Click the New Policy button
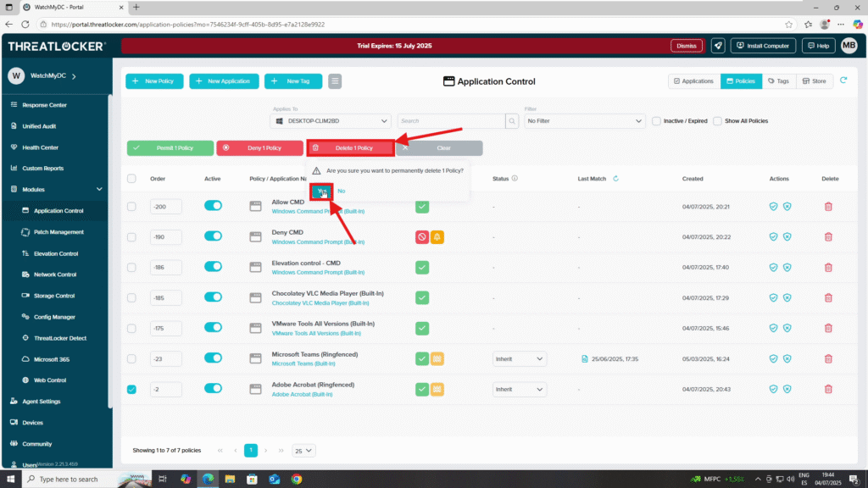This screenshot has height=488, width=868. coord(154,81)
